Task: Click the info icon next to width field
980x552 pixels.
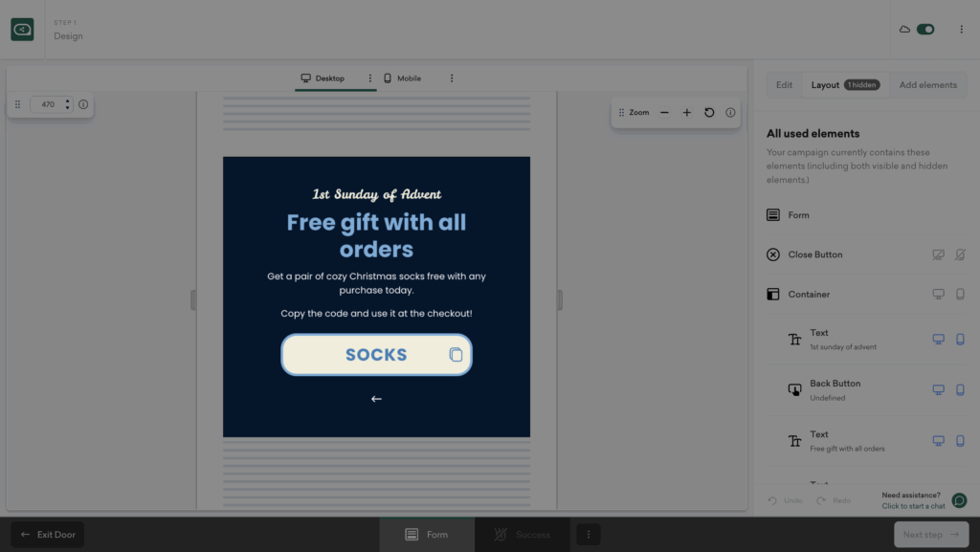Action: point(83,104)
